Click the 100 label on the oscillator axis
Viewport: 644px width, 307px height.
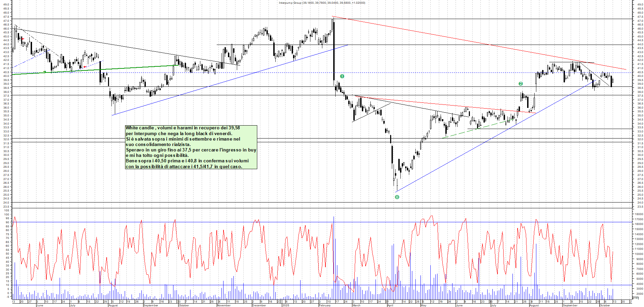coord(6,210)
